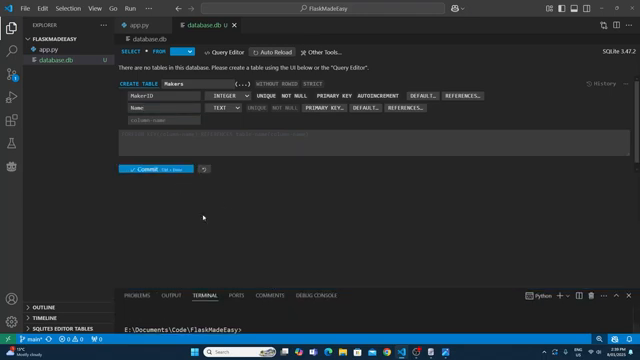Toggle AUTOINCREMENT for MakerID column
Image resolution: width=640 pixels, height=360 pixels.
coord(378,96)
